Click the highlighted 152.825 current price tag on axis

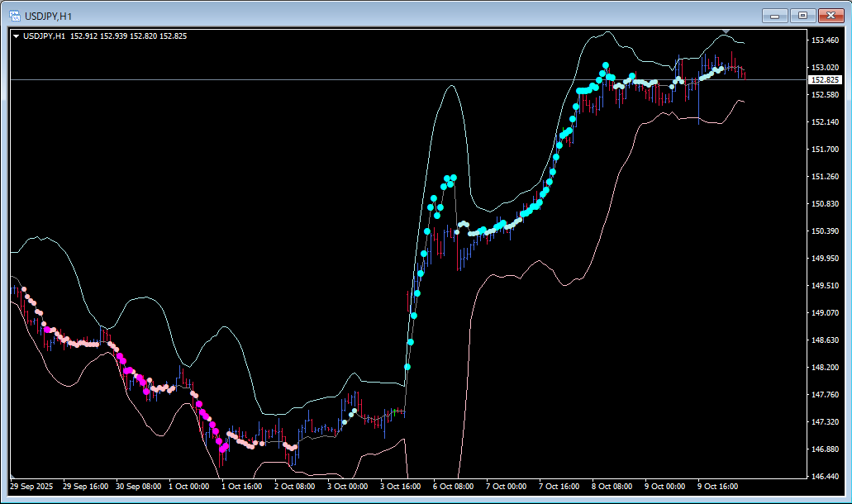[825, 80]
